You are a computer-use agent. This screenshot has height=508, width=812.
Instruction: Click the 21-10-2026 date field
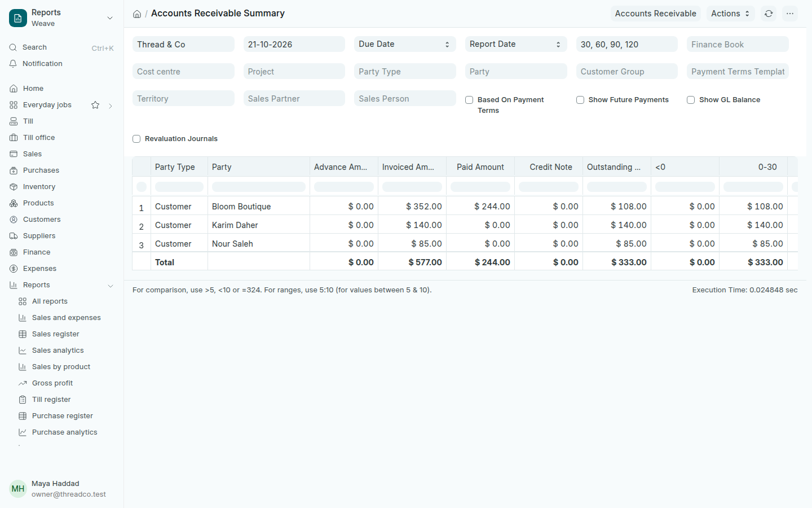[x=294, y=44]
